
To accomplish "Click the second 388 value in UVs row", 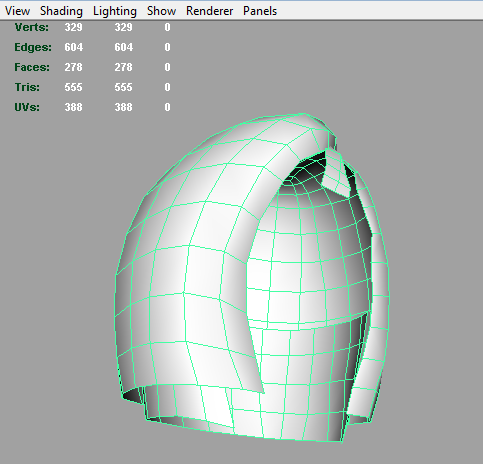I will click(124, 107).
